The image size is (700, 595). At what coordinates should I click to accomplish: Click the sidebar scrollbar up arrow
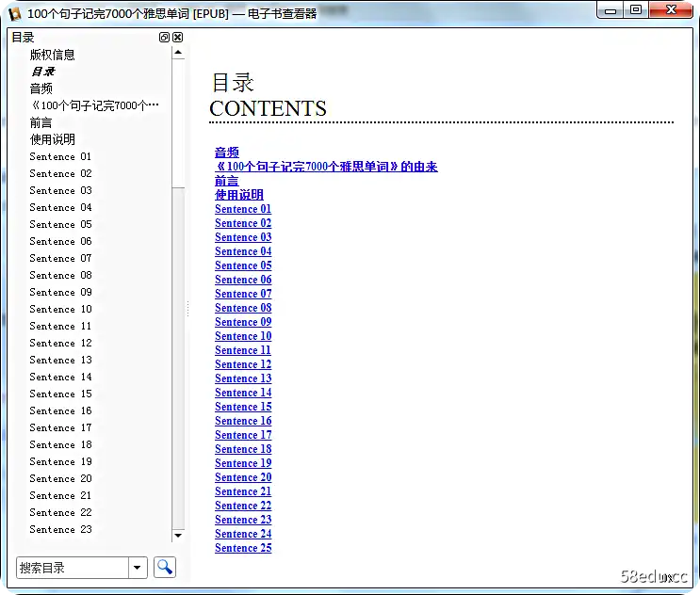178,53
